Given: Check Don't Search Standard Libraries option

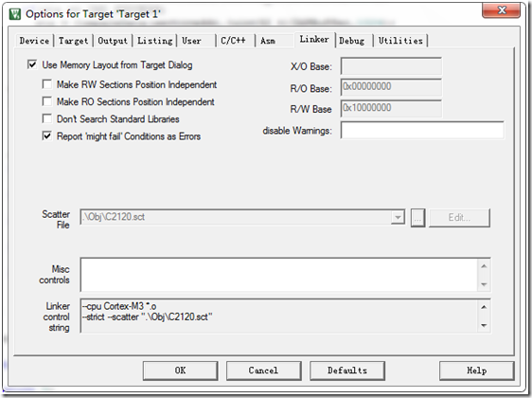Looking at the screenshot, I should click(x=46, y=118).
